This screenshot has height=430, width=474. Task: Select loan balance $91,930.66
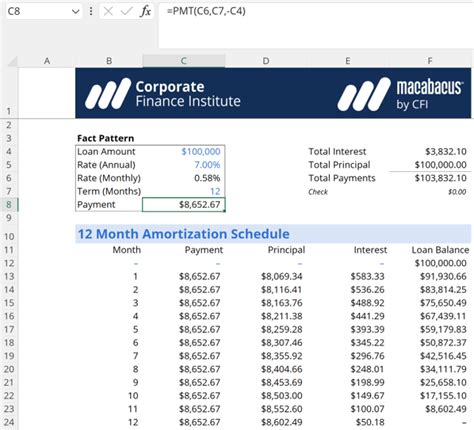click(443, 276)
